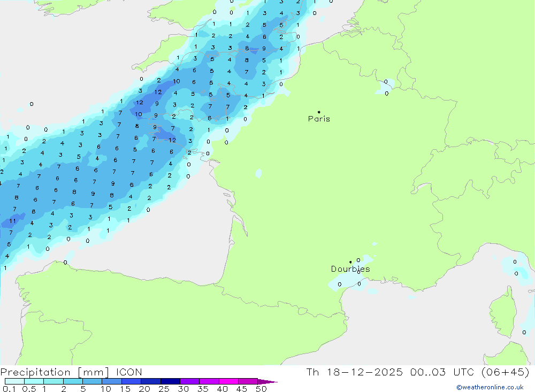535x392 pixels.
Task: Click the precipitation value 11 on the map
Action: coord(13,221)
